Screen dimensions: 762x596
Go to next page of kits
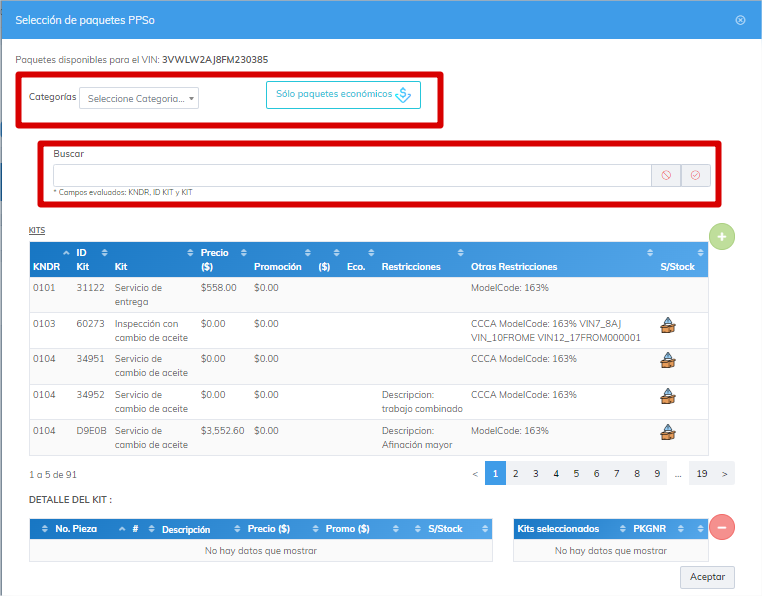725,474
